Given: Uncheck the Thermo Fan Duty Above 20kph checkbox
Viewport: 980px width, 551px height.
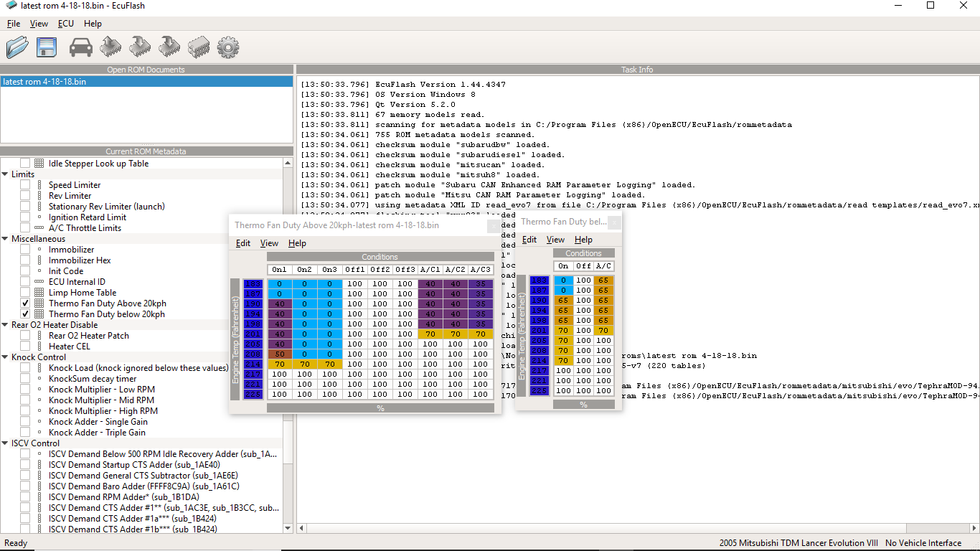Looking at the screenshot, I should 25,303.
